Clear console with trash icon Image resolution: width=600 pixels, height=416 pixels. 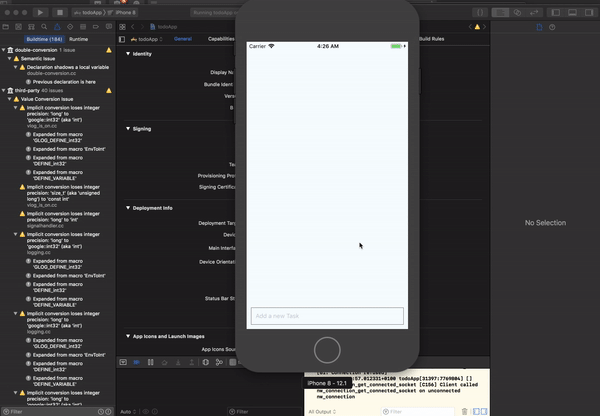[464, 411]
